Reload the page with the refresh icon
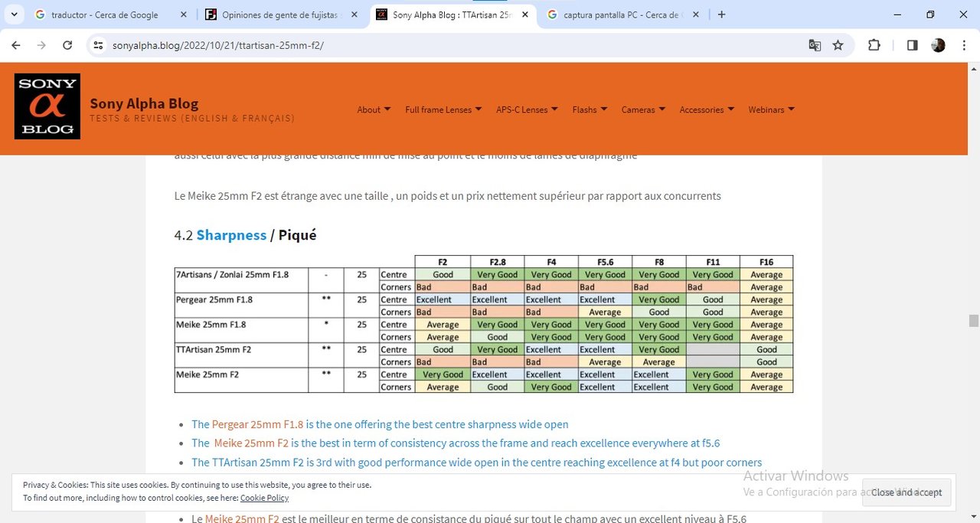Viewport: 980px width, 523px height. click(x=67, y=45)
